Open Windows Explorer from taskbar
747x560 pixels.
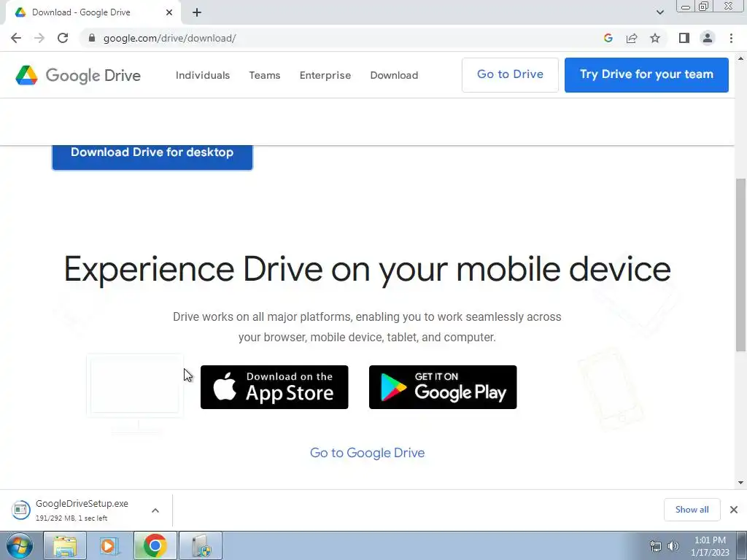click(65, 546)
